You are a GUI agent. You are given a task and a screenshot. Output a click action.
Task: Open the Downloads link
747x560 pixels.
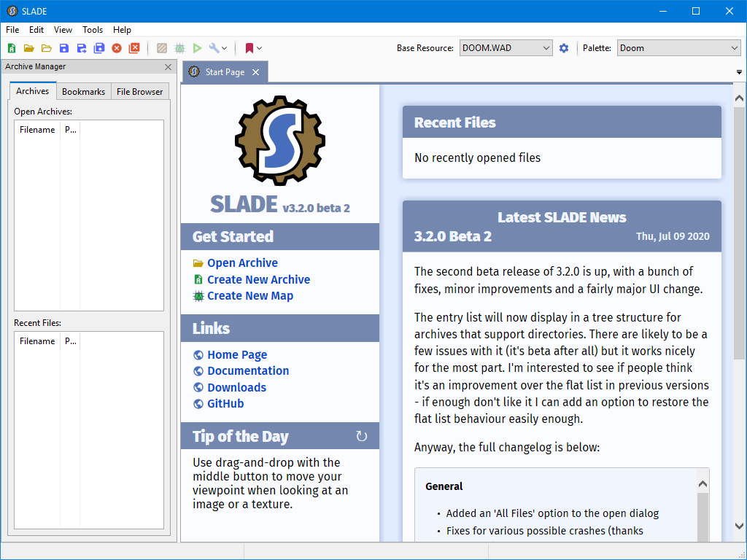(x=237, y=387)
